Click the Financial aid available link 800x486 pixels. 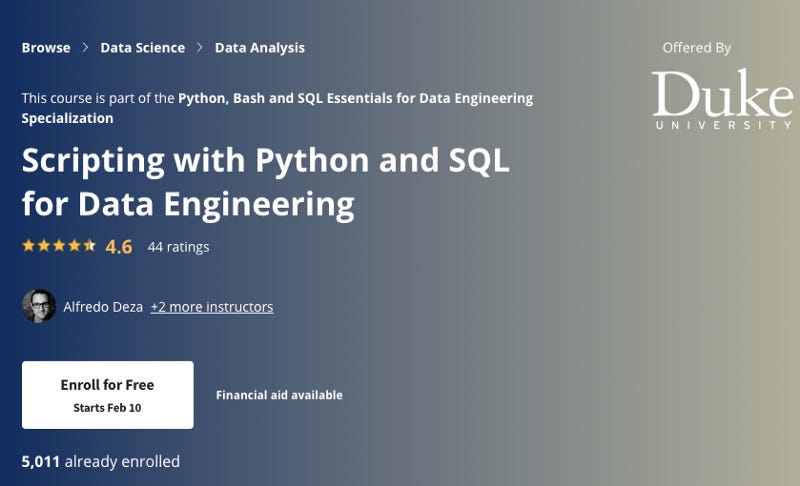279,395
